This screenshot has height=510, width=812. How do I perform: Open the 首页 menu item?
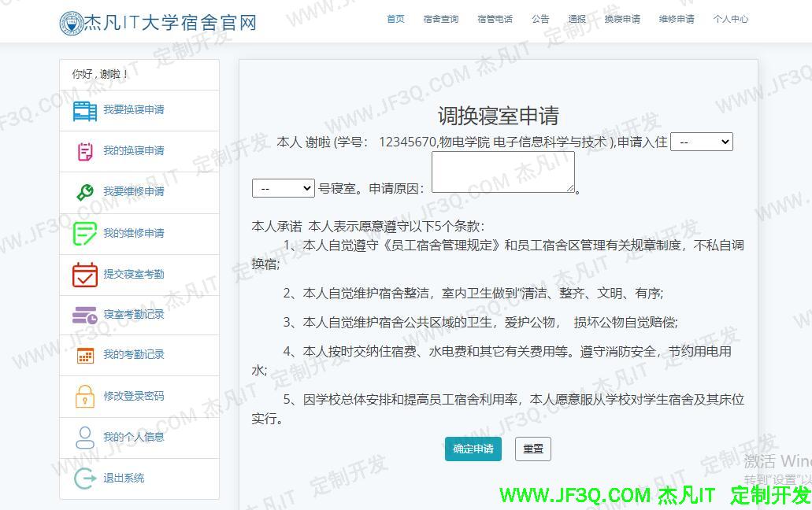pos(395,20)
